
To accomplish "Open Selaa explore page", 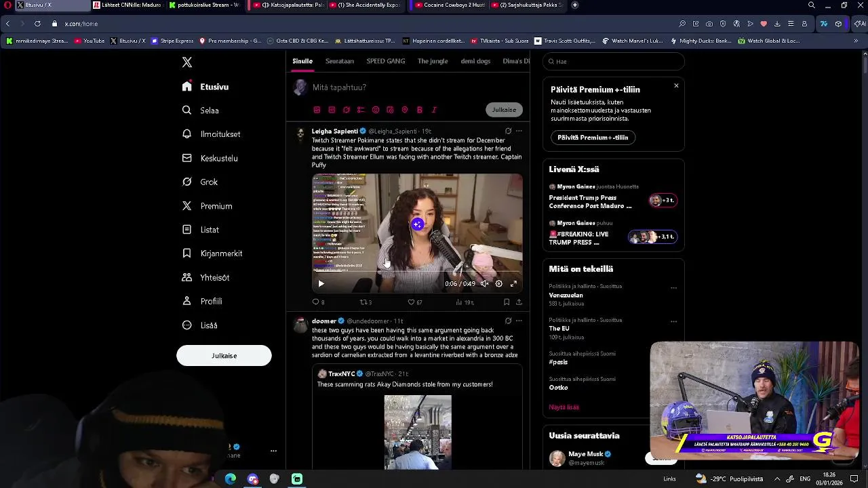I will point(201,110).
